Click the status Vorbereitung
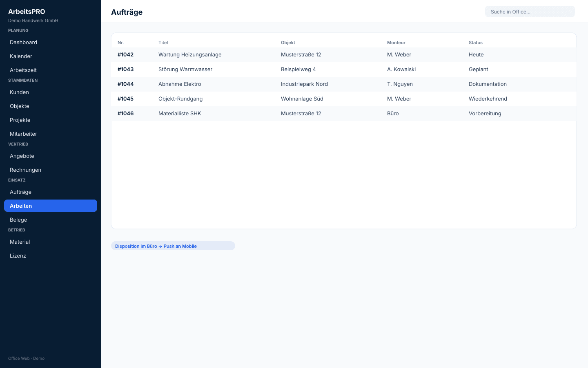Viewport: 588px width, 368px height. (x=485, y=113)
